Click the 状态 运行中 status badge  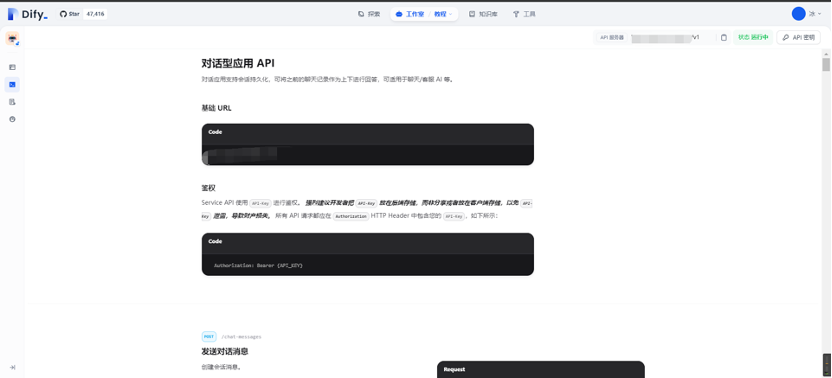pos(753,38)
